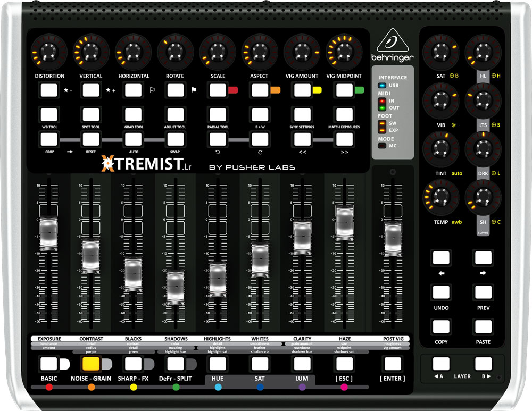Click the SH curves knob
532x411 pixels.
483,197
